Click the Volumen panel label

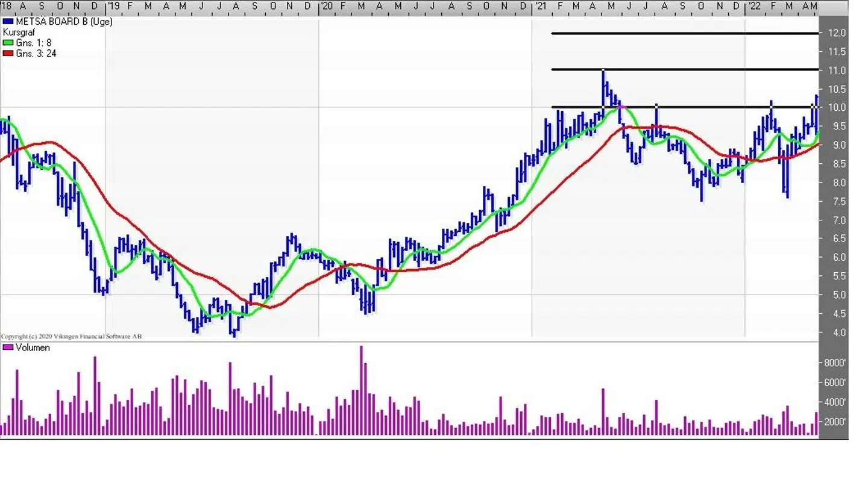coord(33,348)
